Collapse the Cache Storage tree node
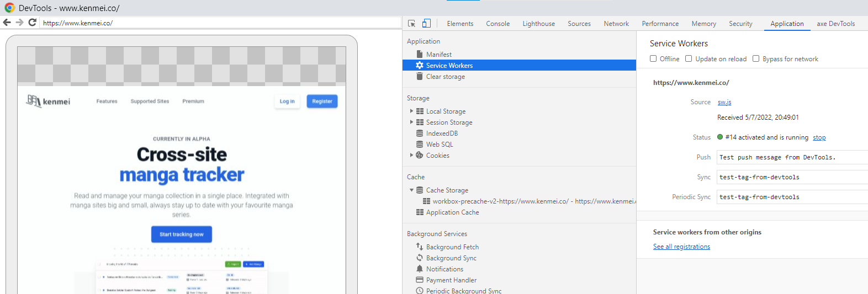The image size is (868, 294). 411,190
